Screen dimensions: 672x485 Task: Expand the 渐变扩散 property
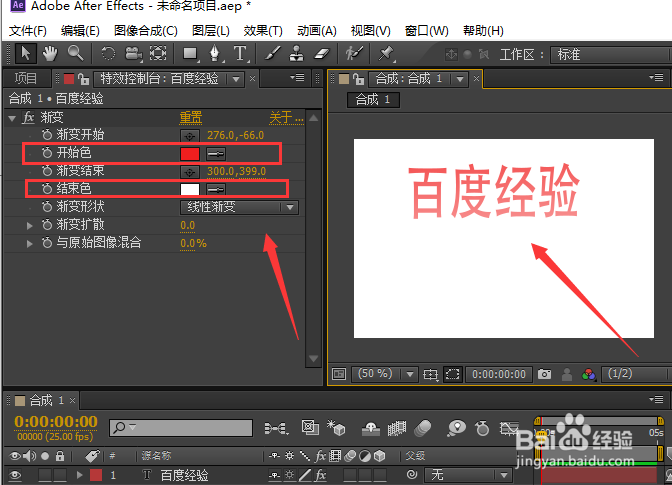click(x=30, y=225)
